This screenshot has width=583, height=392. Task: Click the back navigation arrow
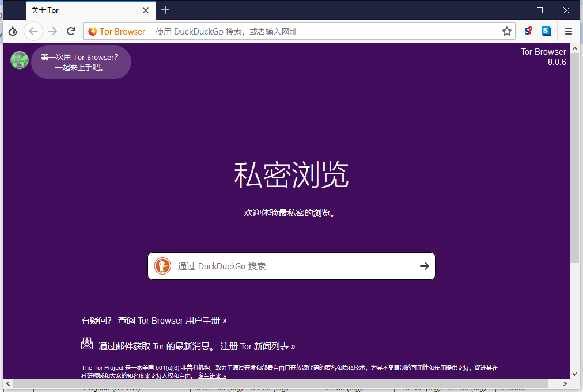click(33, 32)
